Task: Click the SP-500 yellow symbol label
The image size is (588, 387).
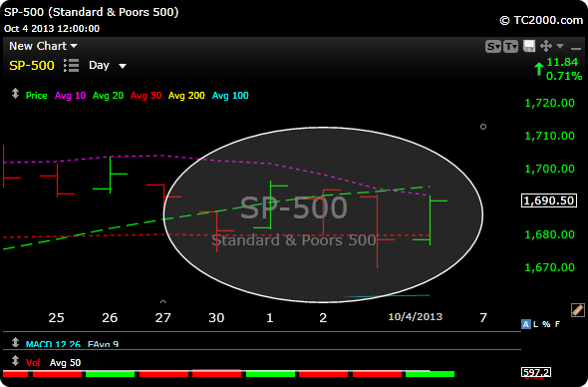Action: point(32,65)
